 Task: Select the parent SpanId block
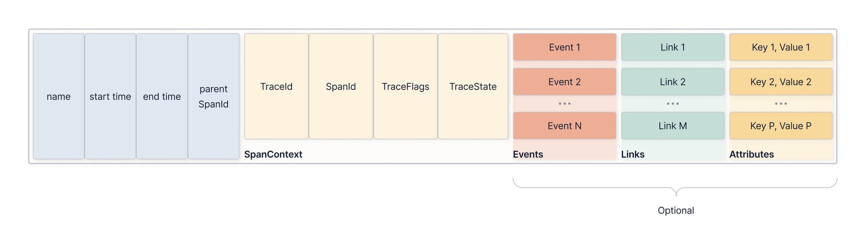pos(214,96)
